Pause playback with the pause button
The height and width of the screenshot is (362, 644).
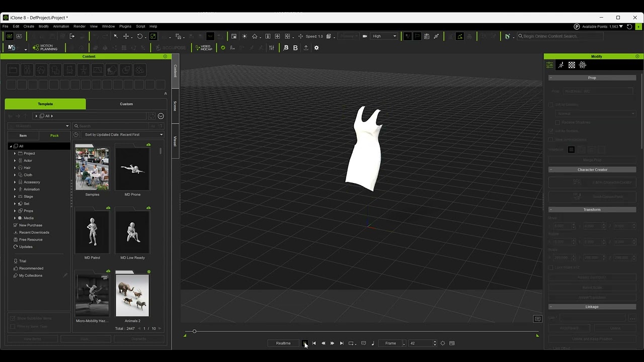[305, 343]
